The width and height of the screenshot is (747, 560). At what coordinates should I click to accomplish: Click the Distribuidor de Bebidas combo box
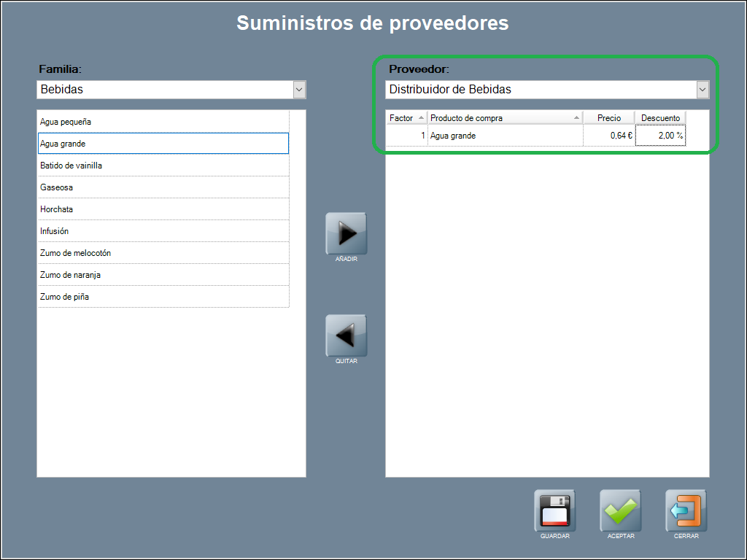click(x=540, y=90)
